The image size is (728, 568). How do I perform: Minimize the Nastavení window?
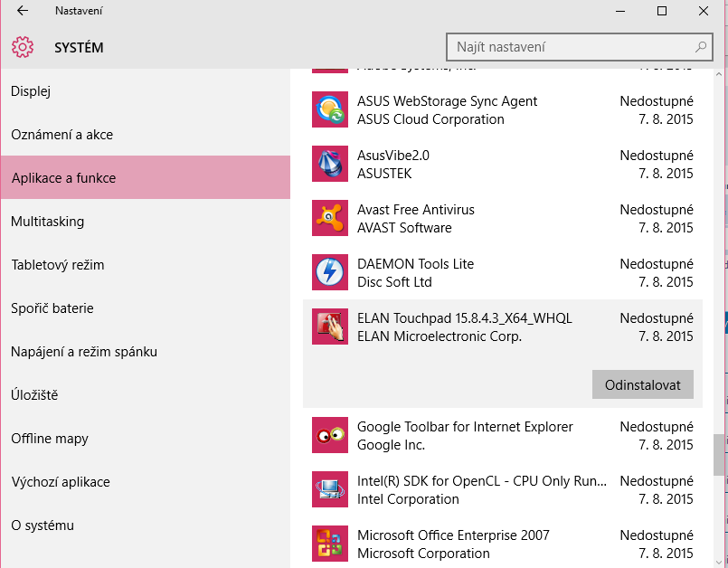[620, 11]
